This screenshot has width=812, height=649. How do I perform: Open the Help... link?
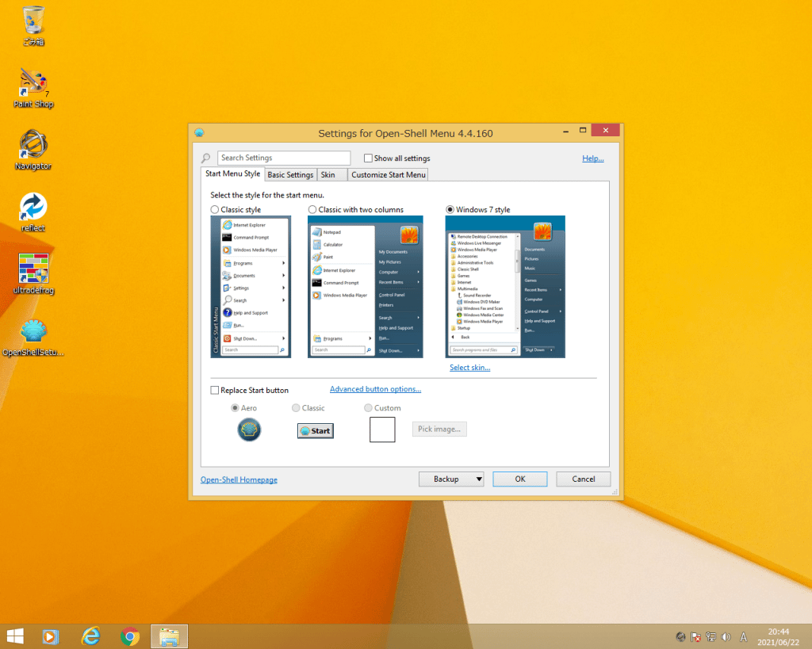593,158
